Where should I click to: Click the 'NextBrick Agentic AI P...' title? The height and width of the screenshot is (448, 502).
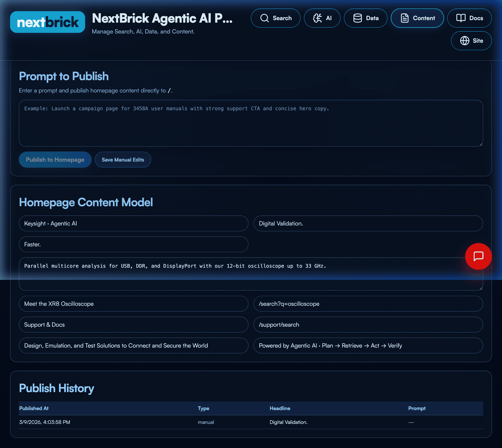(x=162, y=18)
